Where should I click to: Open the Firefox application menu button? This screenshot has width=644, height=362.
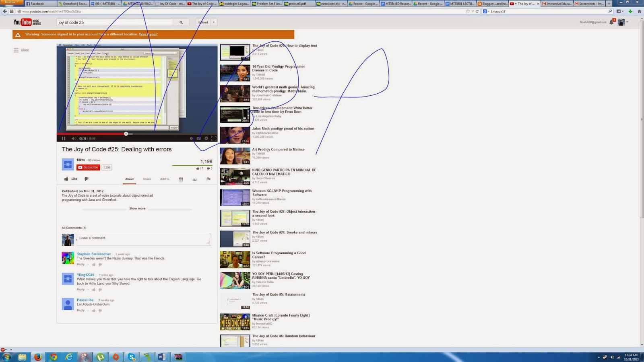(x=12, y=2)
